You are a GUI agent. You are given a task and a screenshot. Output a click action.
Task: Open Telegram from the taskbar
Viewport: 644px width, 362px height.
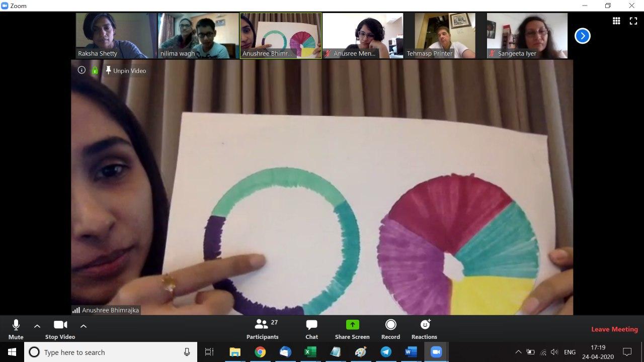click(386, 352)
